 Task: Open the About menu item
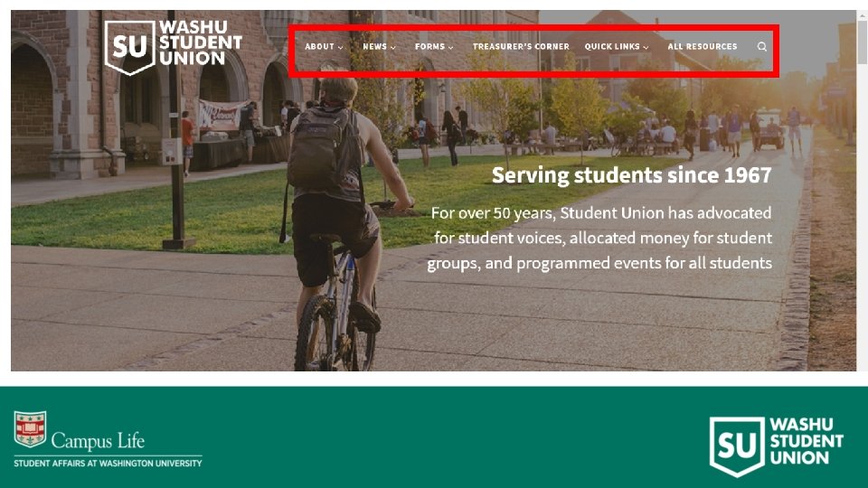click(x=319, y=46)
